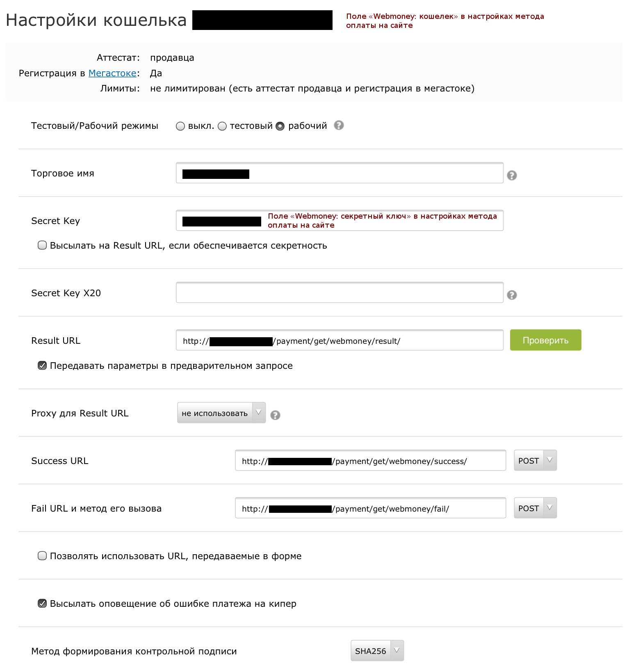Click the Торговое имя input field
The image size is (629, 672).
pos(340,173)
